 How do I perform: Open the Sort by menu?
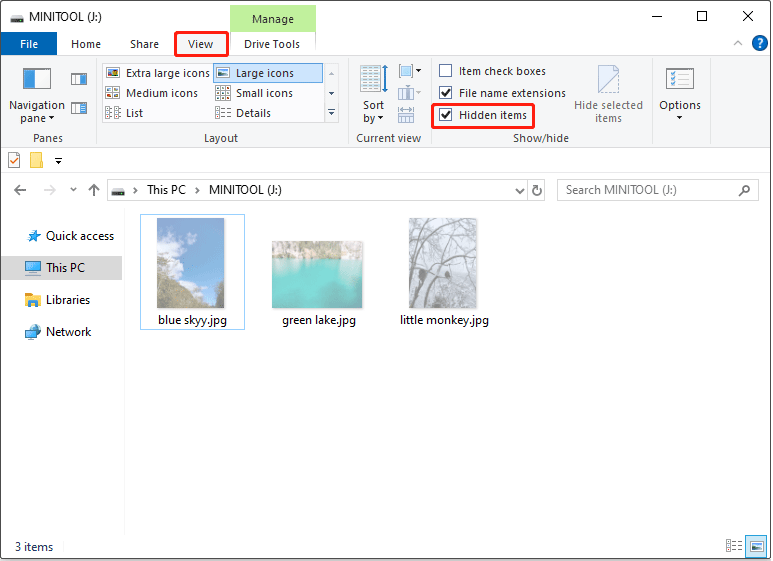tap(374, 95)
